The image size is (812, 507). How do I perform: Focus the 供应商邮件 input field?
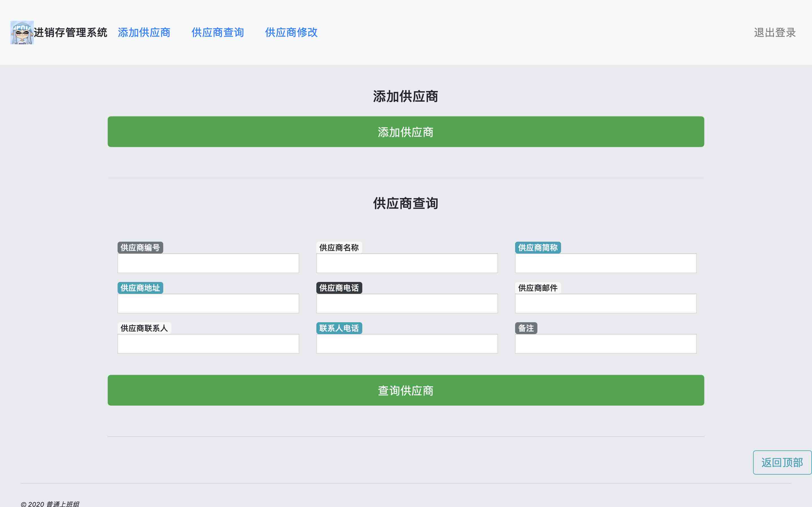coord(605,303)
